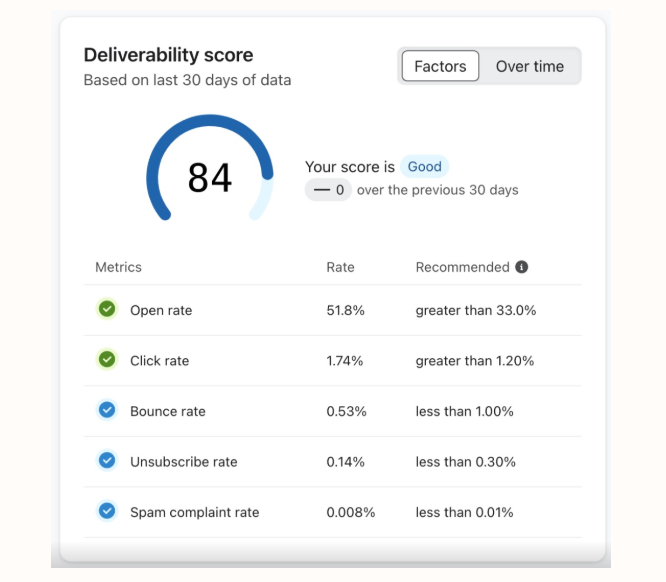666x582 pixels.
Task: Click the Recommended column header text
Action: [x=463, y=267]
